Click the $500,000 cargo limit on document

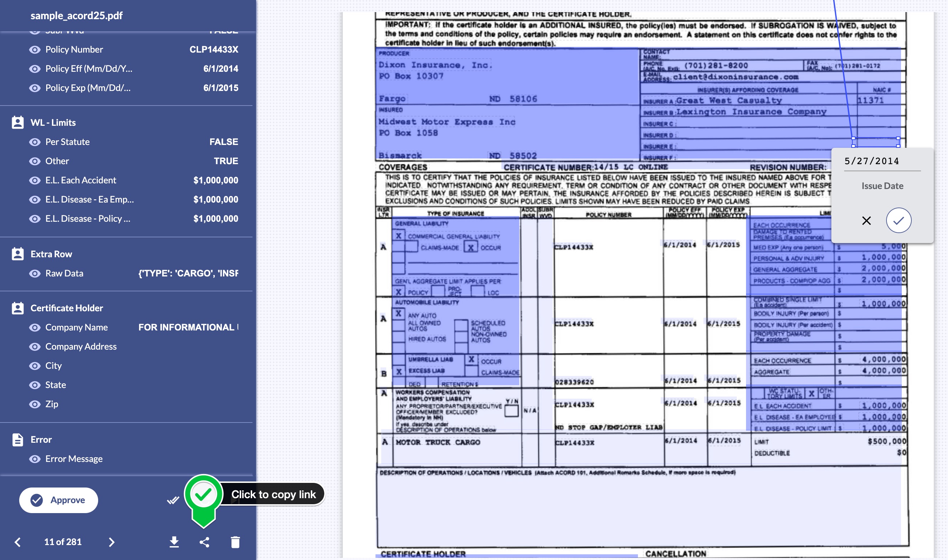[886, 442]
